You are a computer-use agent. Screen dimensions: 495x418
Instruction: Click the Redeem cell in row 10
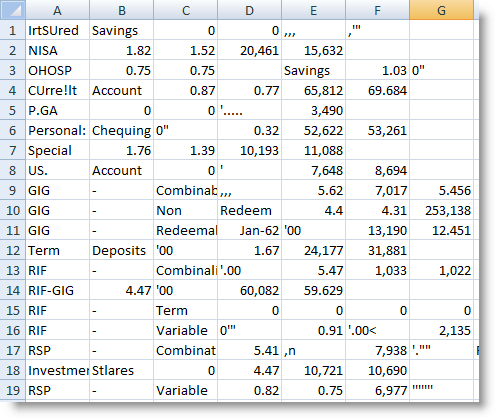tap(249, 210)
